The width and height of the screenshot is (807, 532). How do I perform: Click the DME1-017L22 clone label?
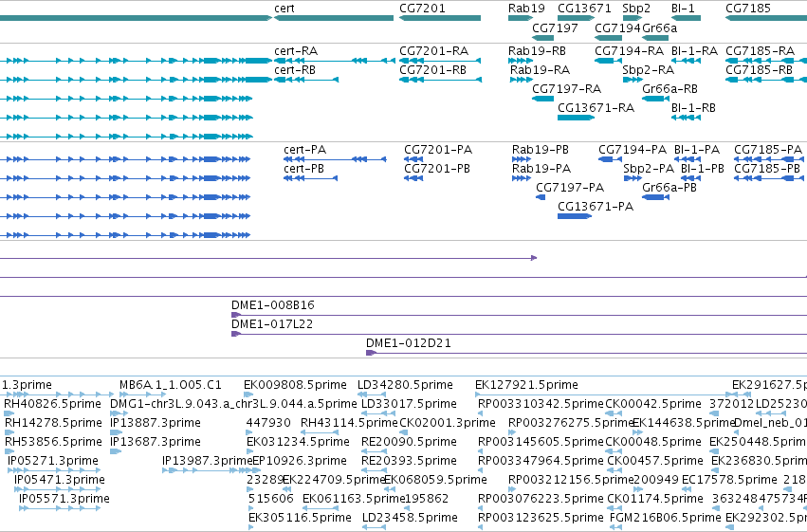[272, 324]
